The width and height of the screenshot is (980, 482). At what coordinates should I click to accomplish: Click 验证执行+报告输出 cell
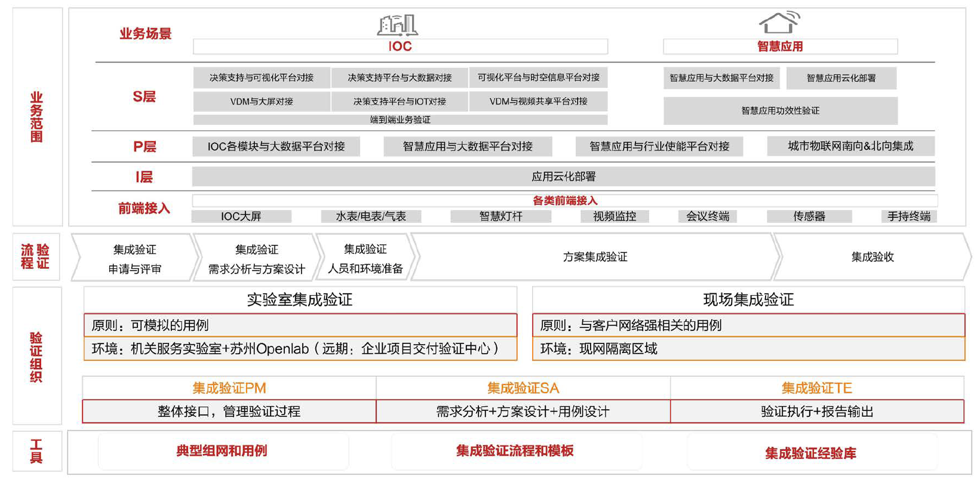817,412
